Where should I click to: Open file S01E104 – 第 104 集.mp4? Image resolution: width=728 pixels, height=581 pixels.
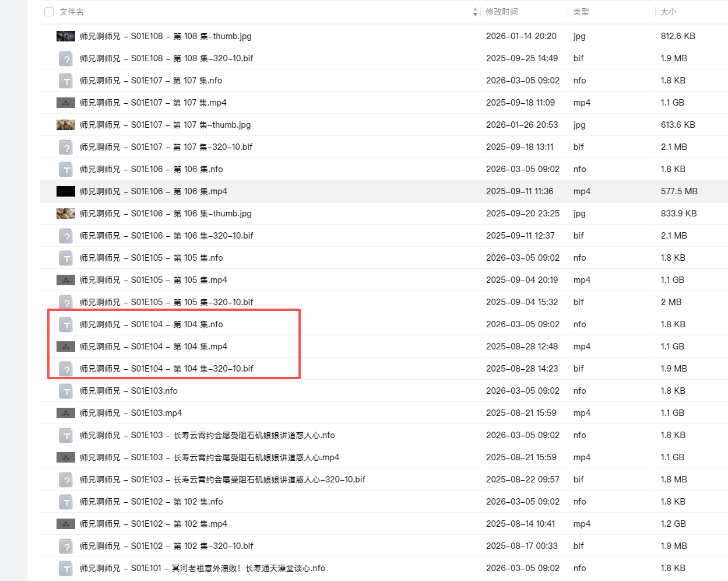pos(153,346)
